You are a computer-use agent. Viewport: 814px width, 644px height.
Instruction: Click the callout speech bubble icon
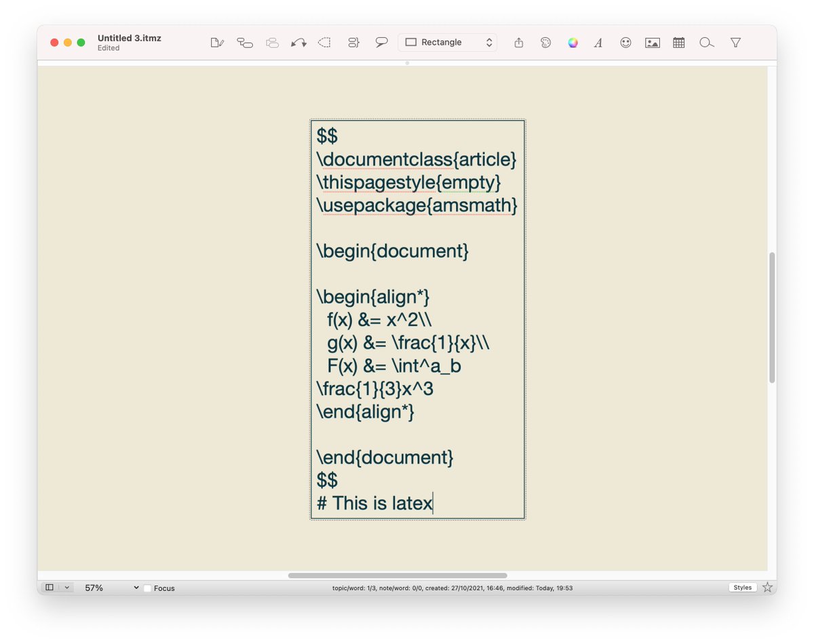pos(382,42)
